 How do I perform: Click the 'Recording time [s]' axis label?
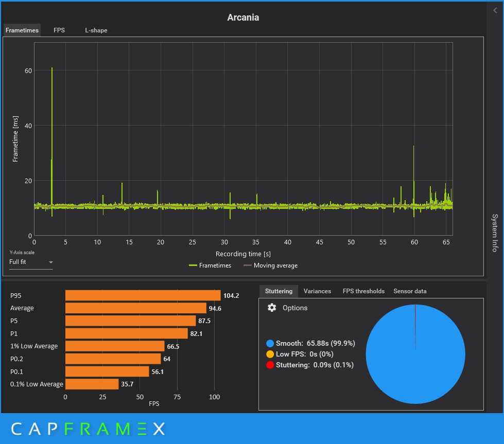243,254
